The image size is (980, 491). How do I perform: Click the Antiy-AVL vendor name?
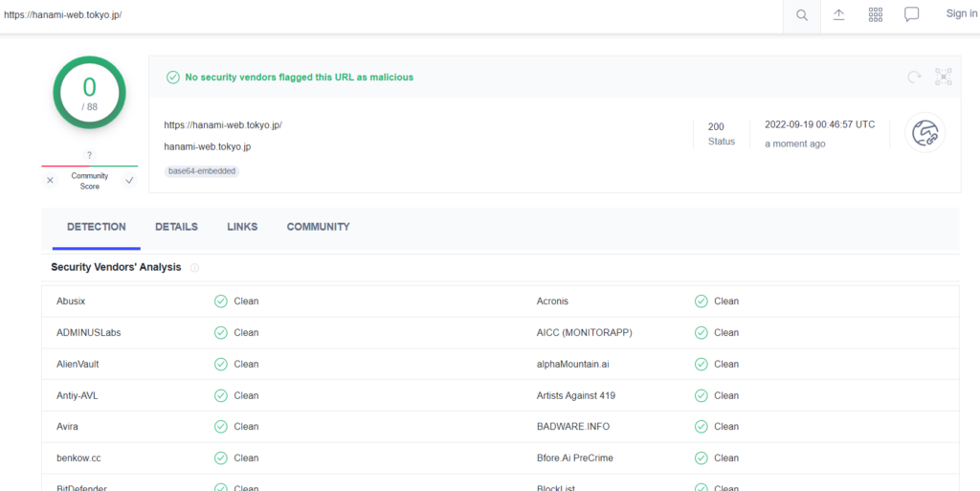(77, 394)
